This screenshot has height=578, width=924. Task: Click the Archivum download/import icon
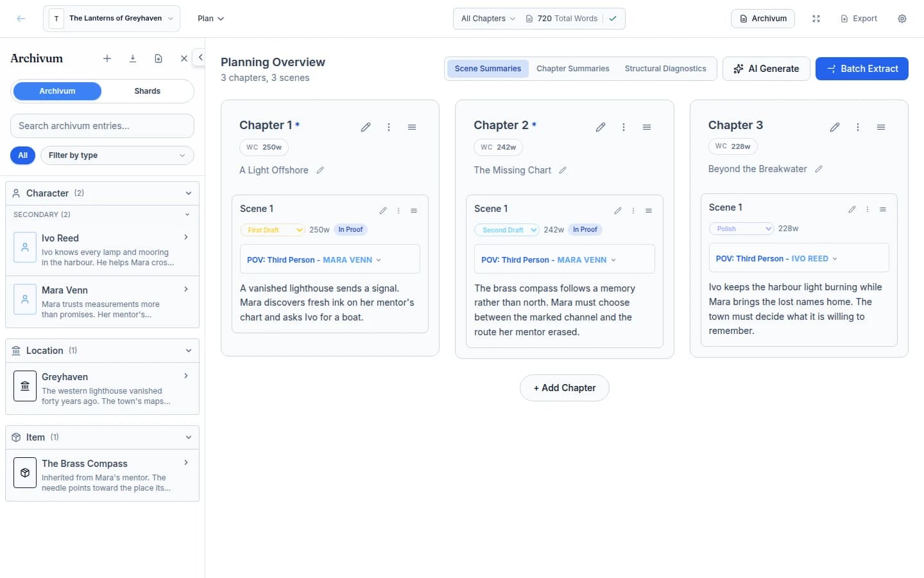click(133, 58)
